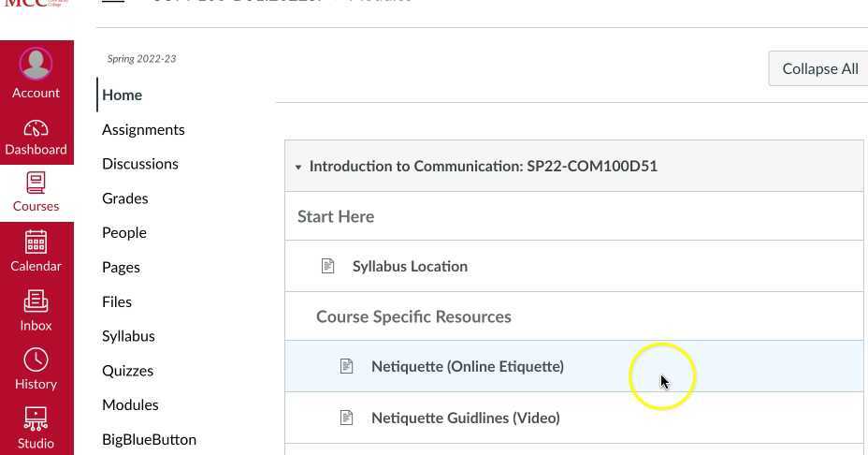Open BigBlueButton from the course menu
Screen dimensions: 868x455
pyautogui.click(x=149, y=439)
